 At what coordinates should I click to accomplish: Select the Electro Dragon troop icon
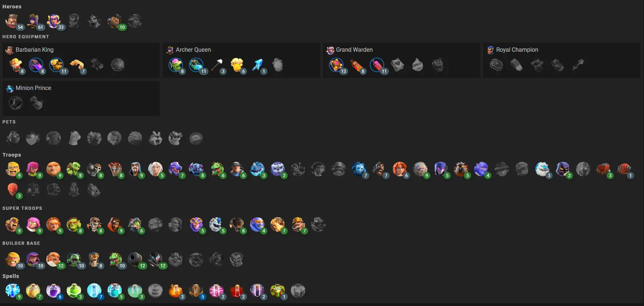[x=257, y=169]
